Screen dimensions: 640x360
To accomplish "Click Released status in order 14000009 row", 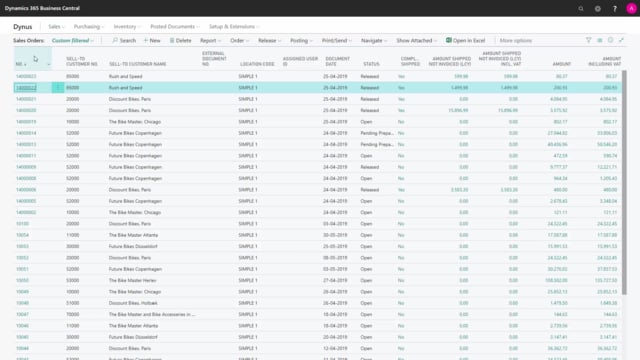I will 370,167.
